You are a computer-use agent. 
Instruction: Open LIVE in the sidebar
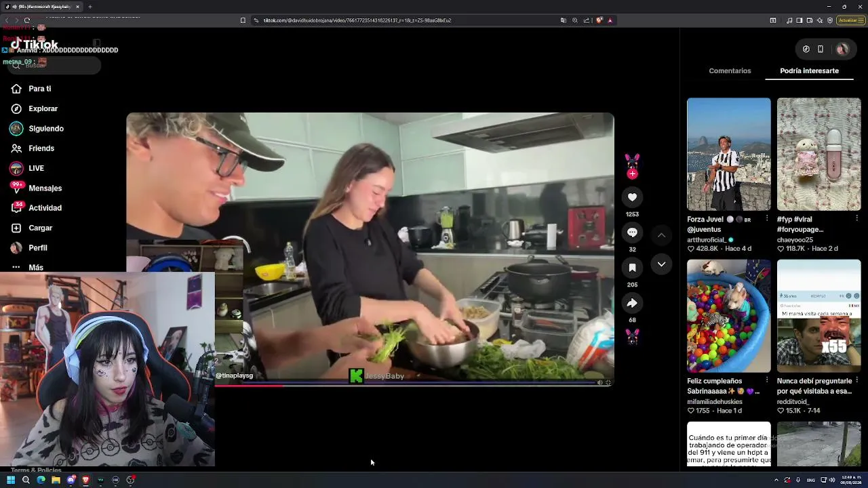click(x=36, y=168)
